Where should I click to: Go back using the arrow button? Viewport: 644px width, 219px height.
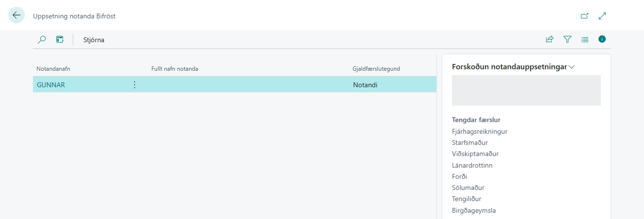[16, 16]
